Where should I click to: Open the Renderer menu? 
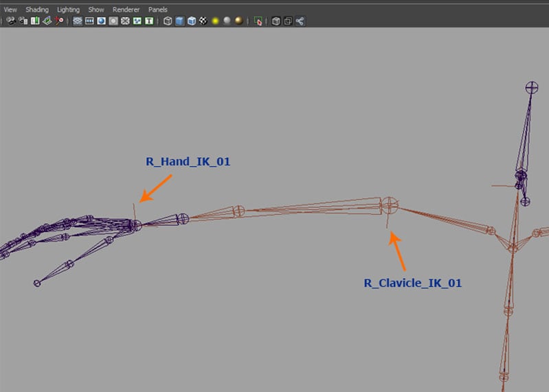126,10
